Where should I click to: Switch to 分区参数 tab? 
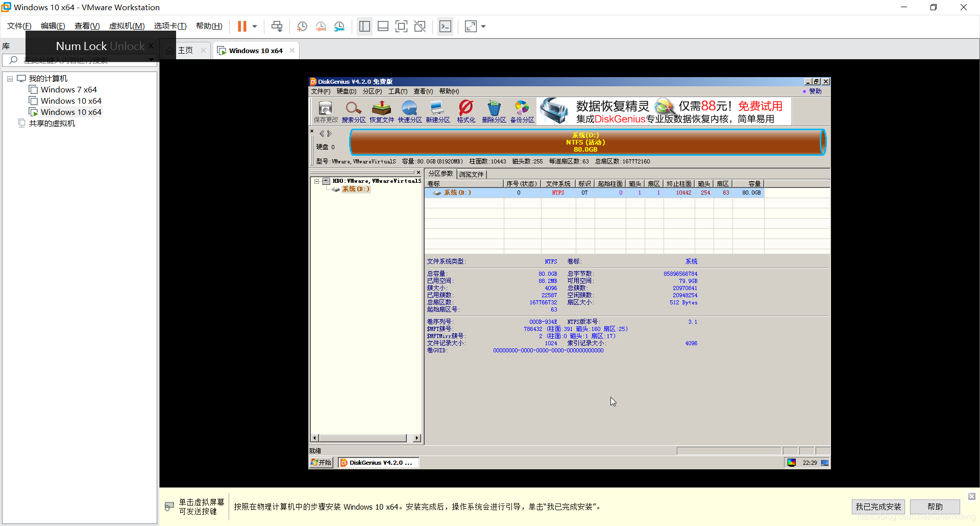coord(440,174)
